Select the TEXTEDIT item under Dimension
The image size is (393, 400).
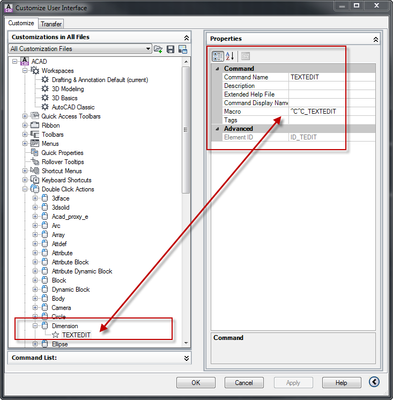[76, 335]
